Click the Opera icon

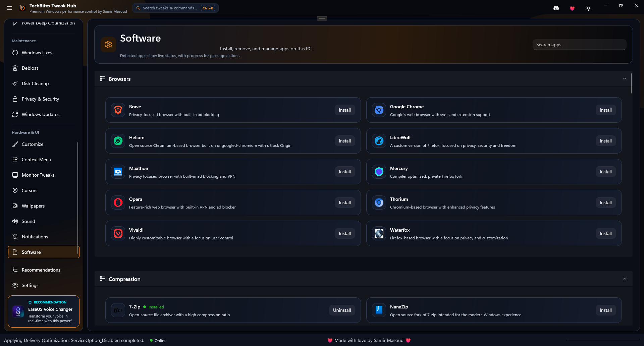tap(118, 203)
